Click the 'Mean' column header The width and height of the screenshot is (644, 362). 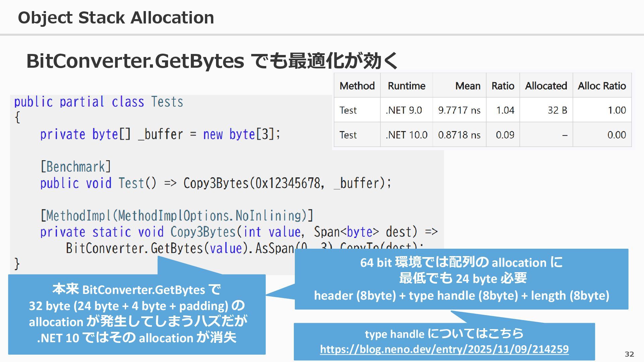pyautogui.click(x=468, y=86)
